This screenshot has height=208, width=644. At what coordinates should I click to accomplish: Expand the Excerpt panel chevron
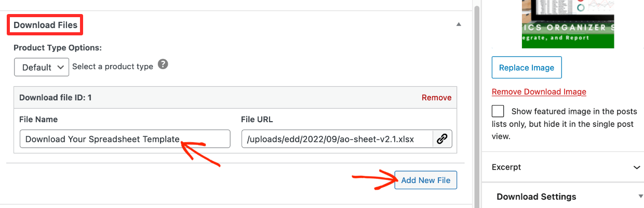click(x=637, y=167)
